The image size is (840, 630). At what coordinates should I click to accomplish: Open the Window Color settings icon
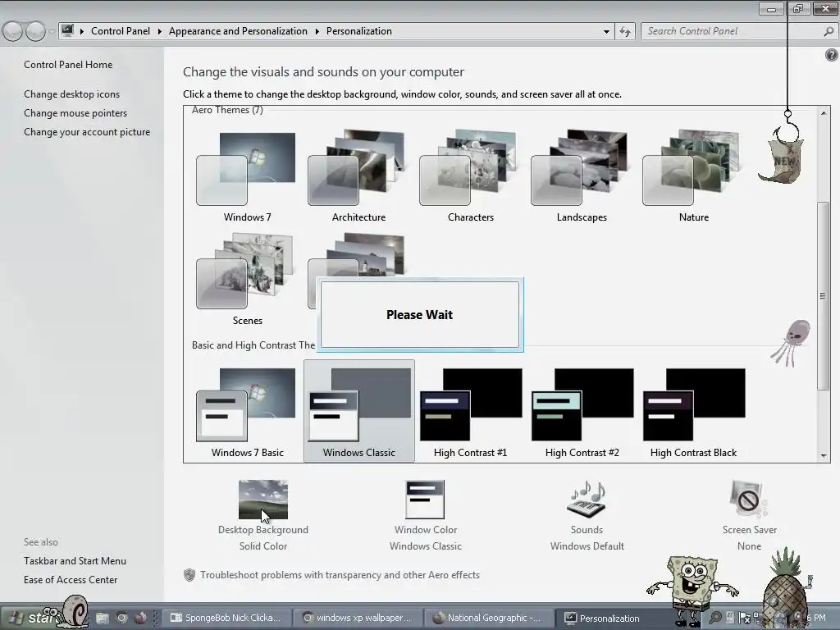pos(425,500)
